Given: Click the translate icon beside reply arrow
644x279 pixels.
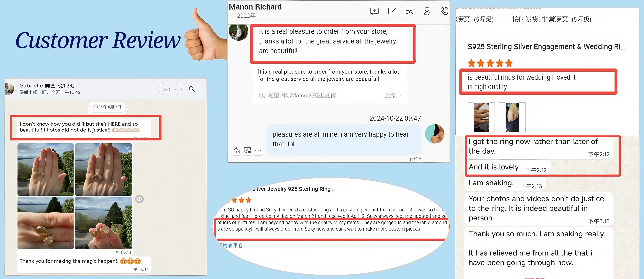Looking at the screenshot, I should tap(247, 150).
